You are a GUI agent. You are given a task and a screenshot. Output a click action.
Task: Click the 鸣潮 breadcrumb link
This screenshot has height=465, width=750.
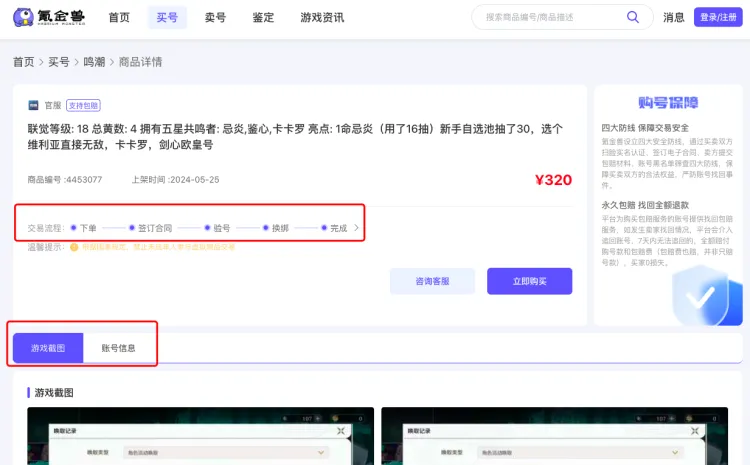(93, 62)
